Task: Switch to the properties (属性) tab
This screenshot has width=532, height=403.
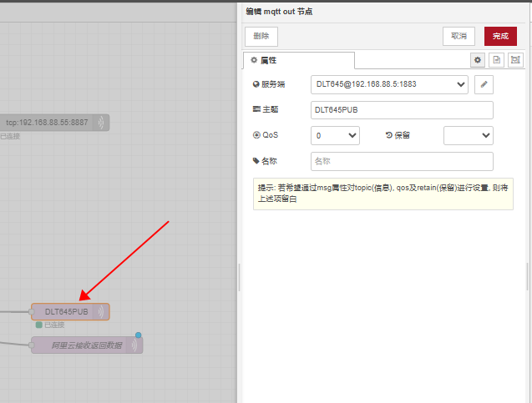Action: tap(299, 60)
